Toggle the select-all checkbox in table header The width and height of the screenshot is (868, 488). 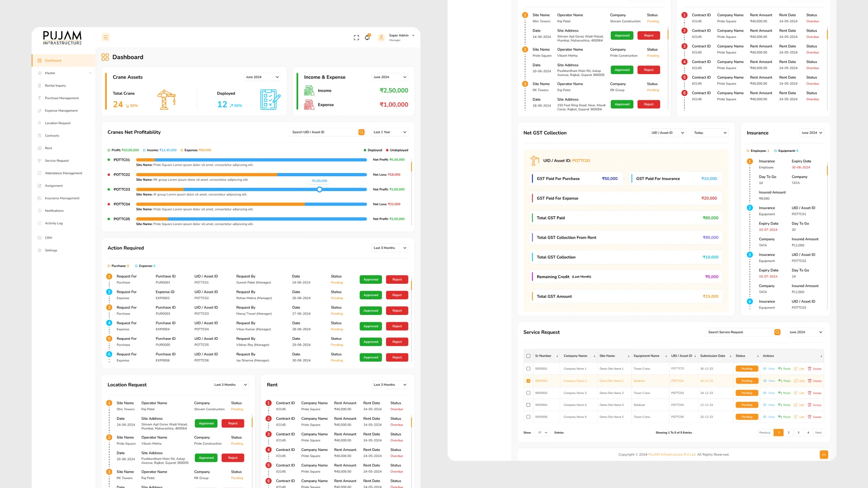(528, 356)
